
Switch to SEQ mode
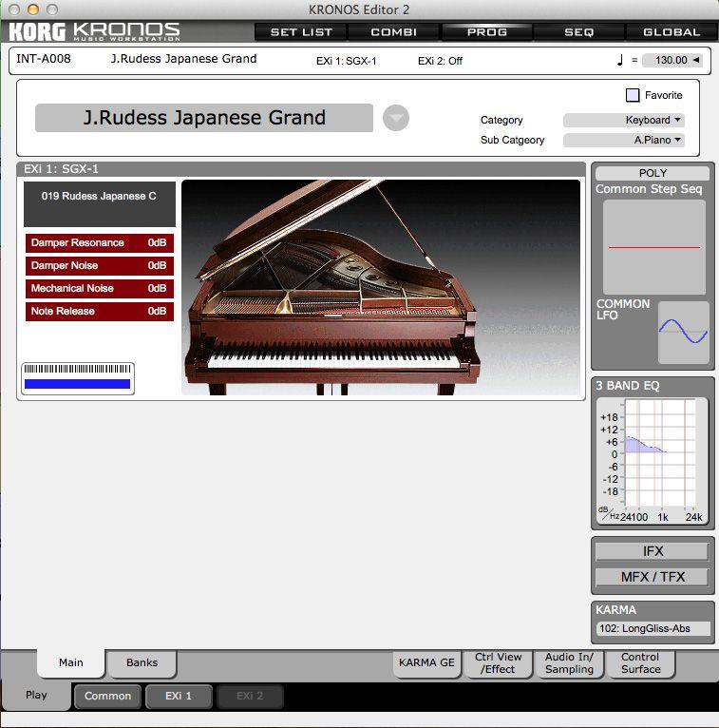[579, 32]
